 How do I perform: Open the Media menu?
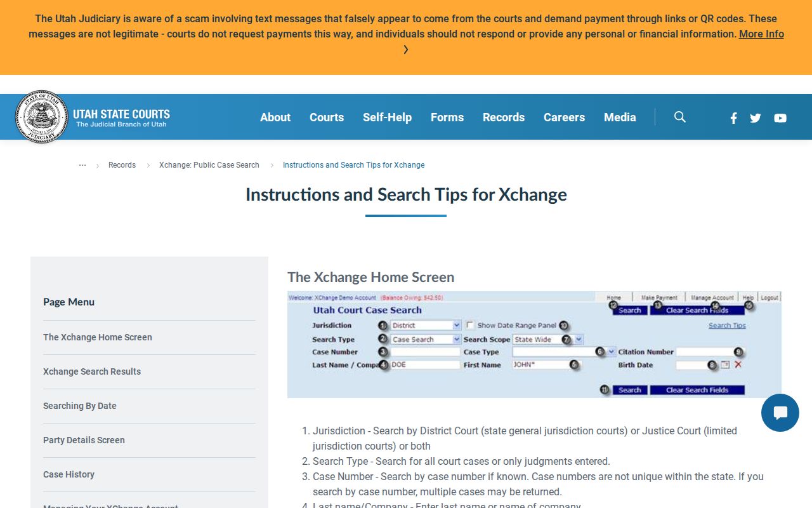620,117
